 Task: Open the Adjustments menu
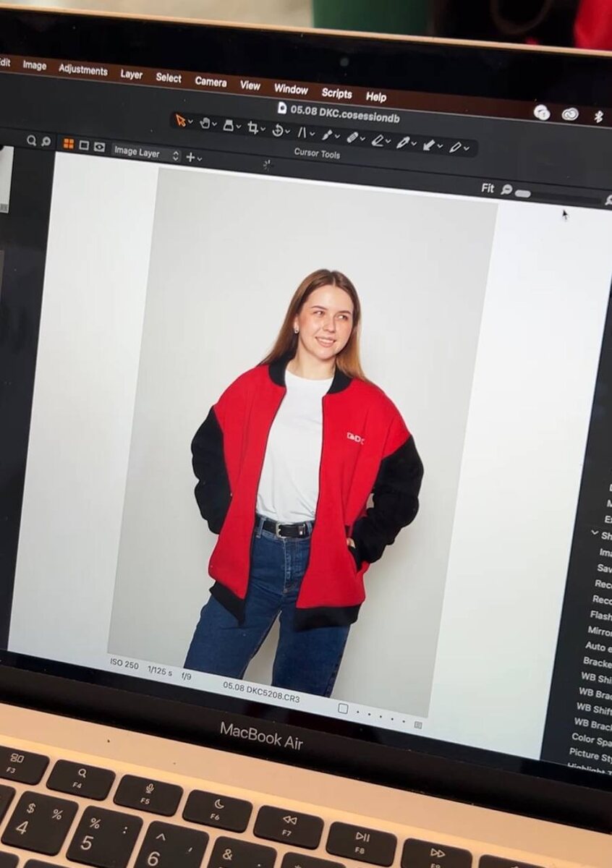tap(82, 69)
